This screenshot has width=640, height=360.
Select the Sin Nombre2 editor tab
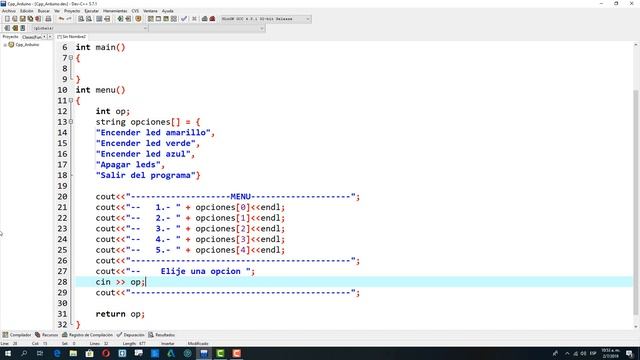click(x=72, y=37)
